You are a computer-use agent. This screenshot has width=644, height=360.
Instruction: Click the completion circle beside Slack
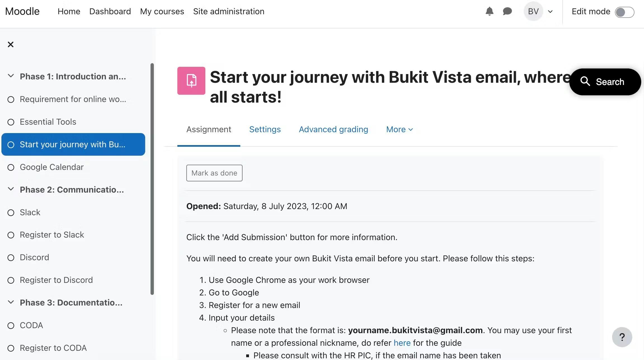click(11, 213)
